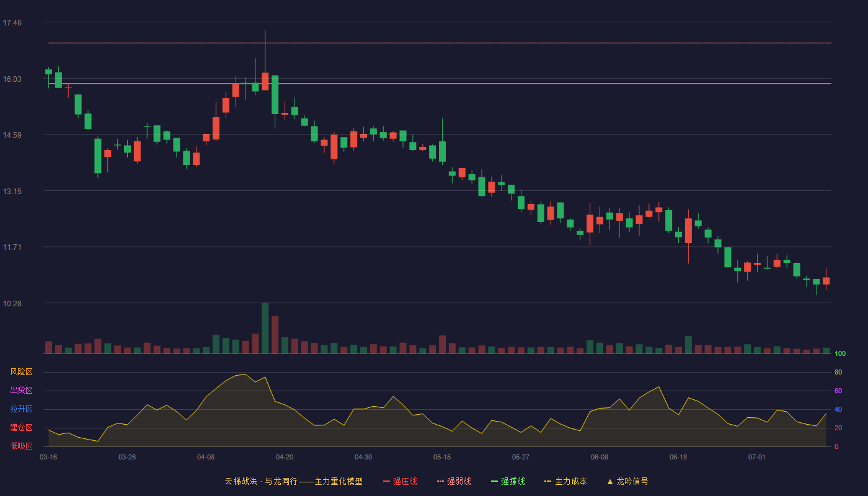The width and height of the screenshot is (868, 496).
Task: Click the 07-01 date label
Action: pos(757,457)
